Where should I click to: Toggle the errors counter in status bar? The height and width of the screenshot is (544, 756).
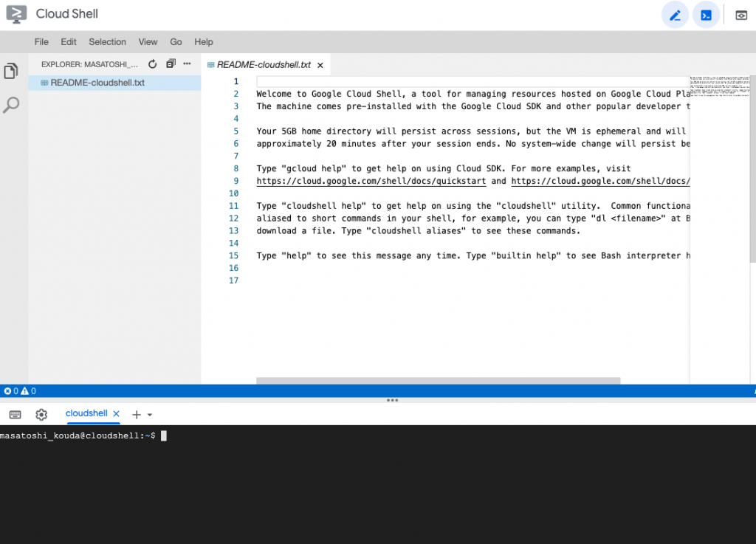[10, 390]
